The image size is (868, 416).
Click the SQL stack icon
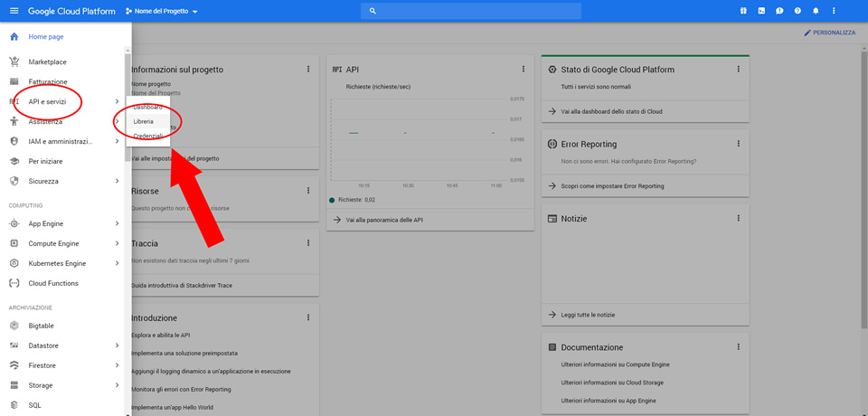(x=14, y=405)
